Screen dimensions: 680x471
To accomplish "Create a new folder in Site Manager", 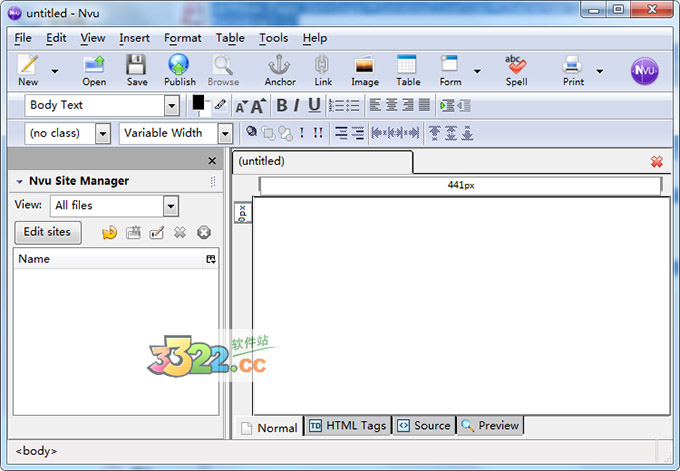I will (133, 233).
